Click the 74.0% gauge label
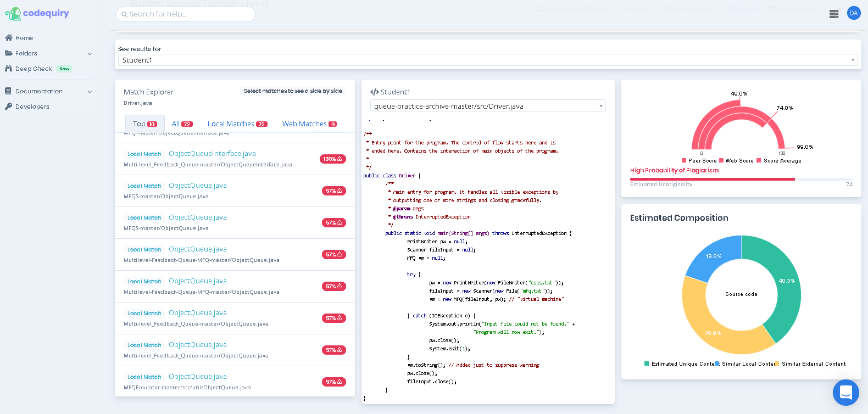The height and width of the screenshot is (414, 868). 784,108
